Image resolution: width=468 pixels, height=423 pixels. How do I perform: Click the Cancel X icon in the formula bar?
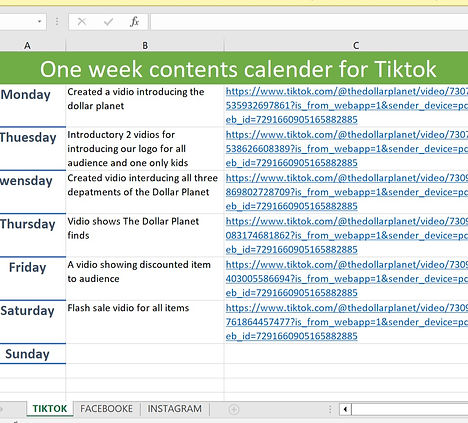[82, 22]
